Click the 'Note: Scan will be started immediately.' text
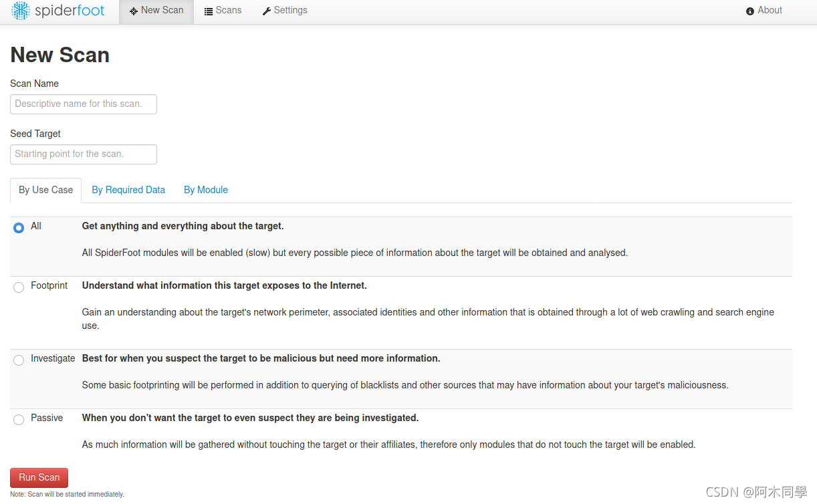The width and height of the screenshot is (817, 504). tap(67, 495)
